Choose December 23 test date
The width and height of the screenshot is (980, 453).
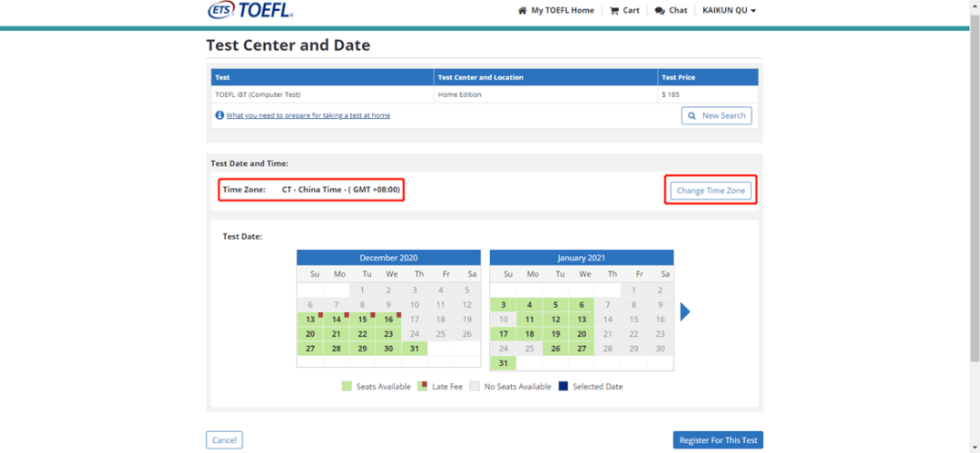[388, 334]
